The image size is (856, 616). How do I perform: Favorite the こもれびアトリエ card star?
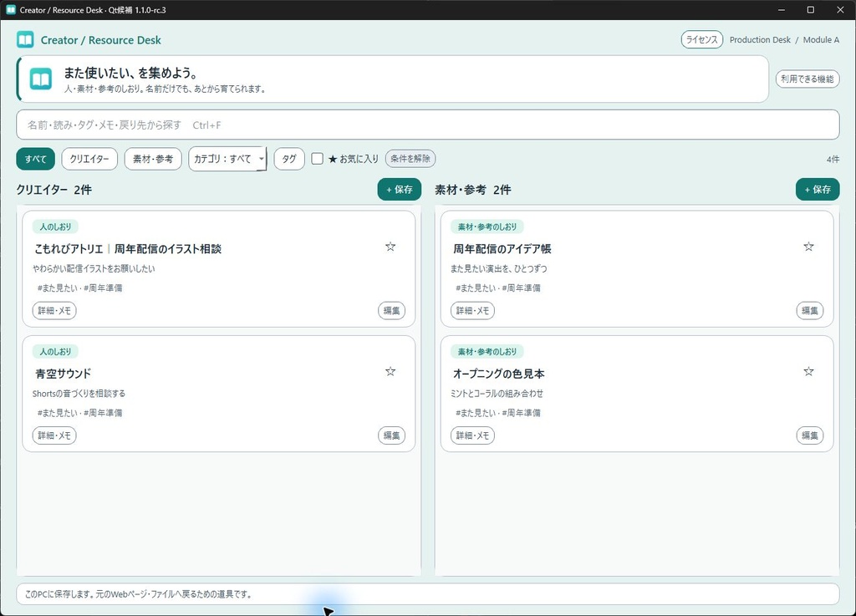click(390, 247)
